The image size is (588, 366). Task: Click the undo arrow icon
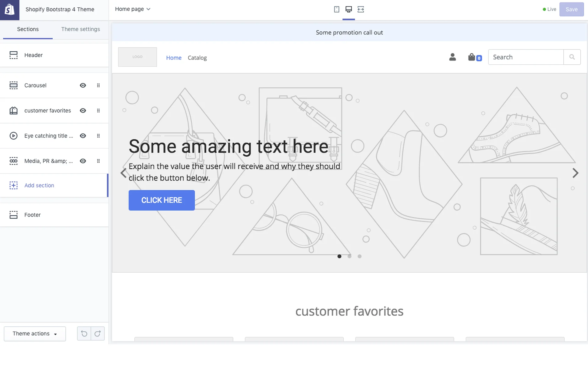coord(84,334)
